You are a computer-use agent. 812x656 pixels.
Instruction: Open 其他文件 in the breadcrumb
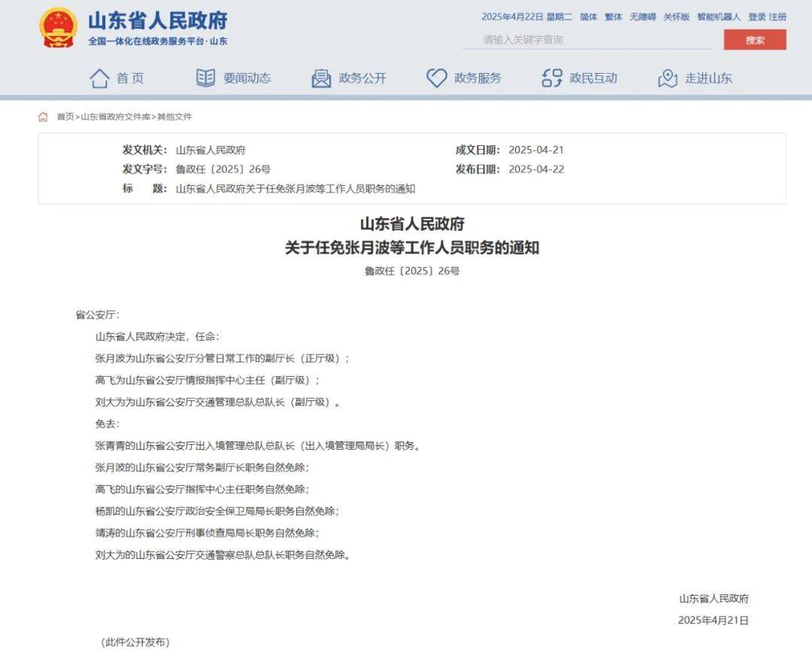174,117
